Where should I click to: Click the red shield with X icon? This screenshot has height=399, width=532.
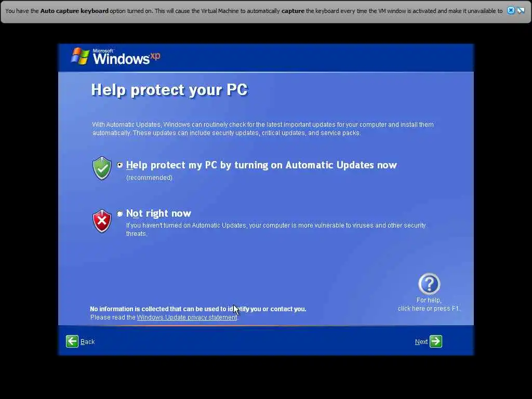[102, 221]
